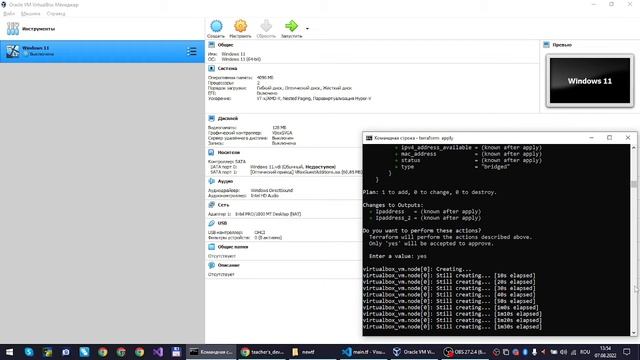Click USB section header icon

pos(211,223)
